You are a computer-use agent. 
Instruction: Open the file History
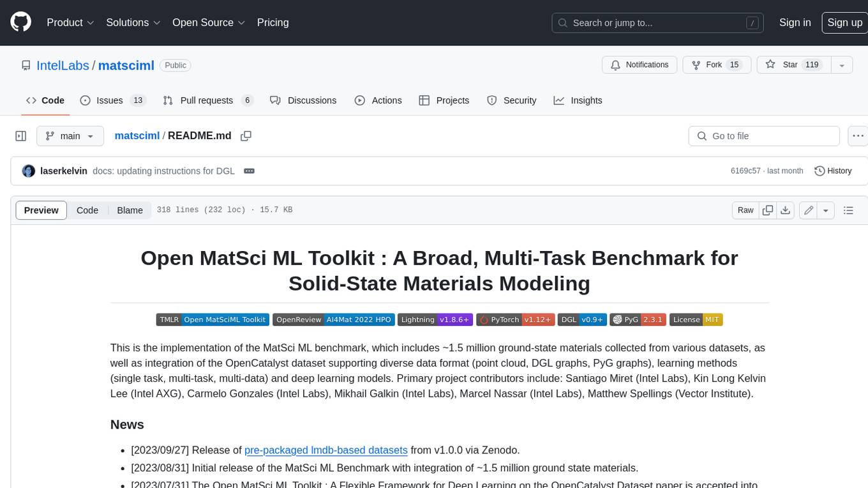[833, 171]
